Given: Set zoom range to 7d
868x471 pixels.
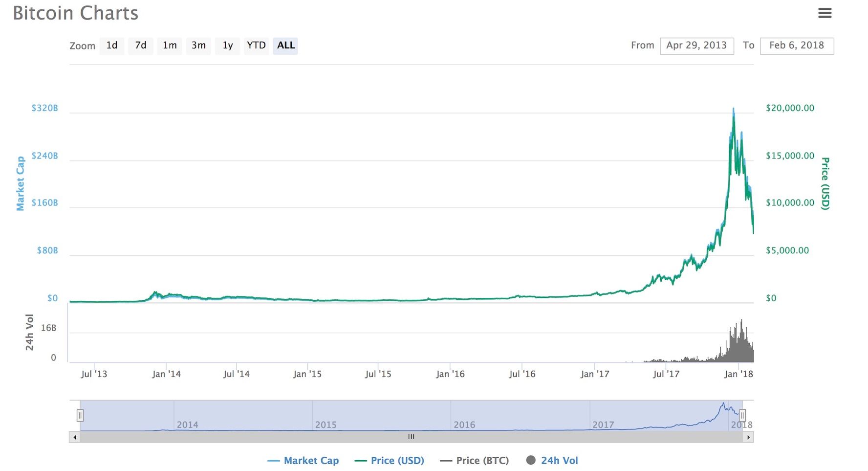Looking at the screenshot, I should point(141,45).
